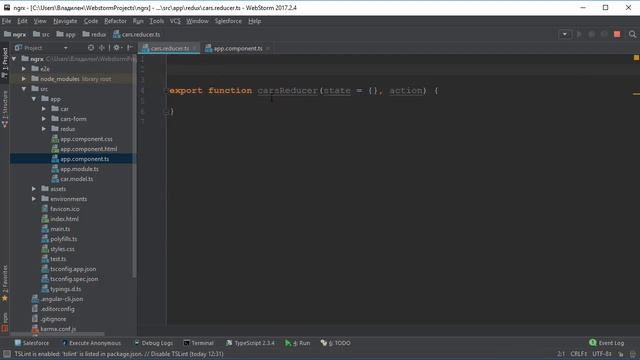Collapse the app folder
Viewport: 640px width, 360px height.
(34, 99)
